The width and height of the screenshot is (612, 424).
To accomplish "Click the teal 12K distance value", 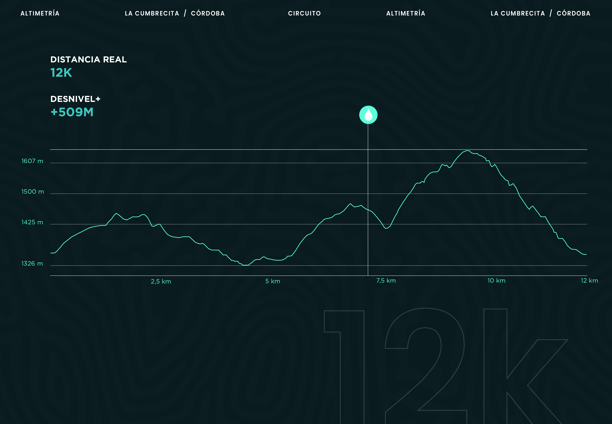I will coord(61,73).
